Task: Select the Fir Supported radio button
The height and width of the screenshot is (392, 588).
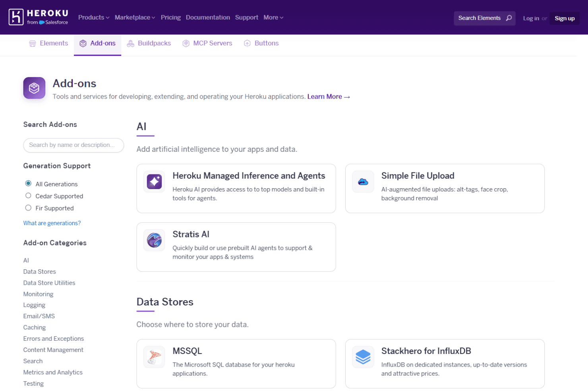Action: (x=28, y=208)
